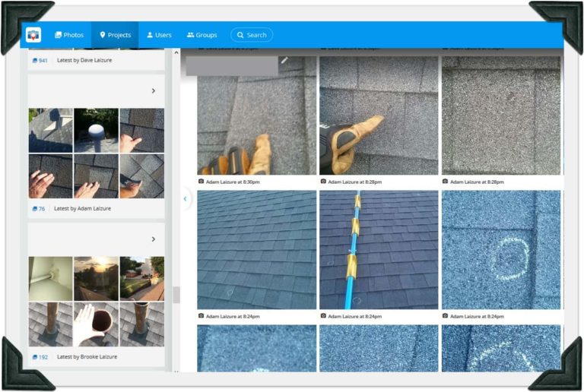The image size is (584, 392).
Task: Open hand beside pipe opening thumbnail
Action: (x=96, y=324)
